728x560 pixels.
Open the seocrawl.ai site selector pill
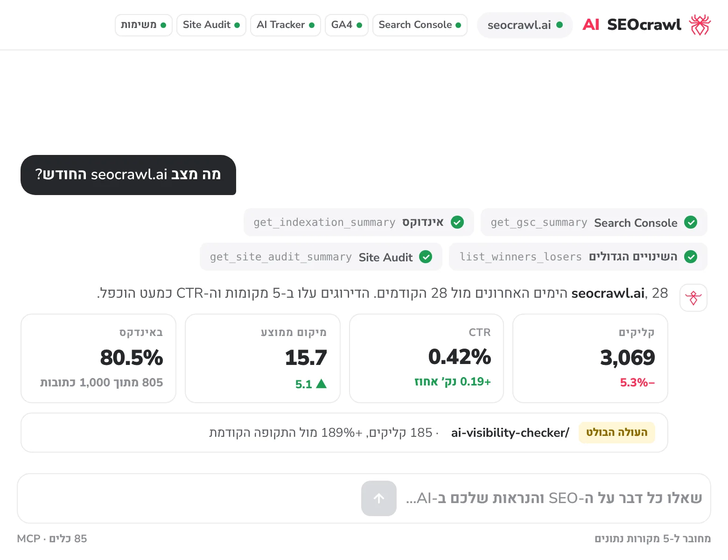(x=525, y=25)
